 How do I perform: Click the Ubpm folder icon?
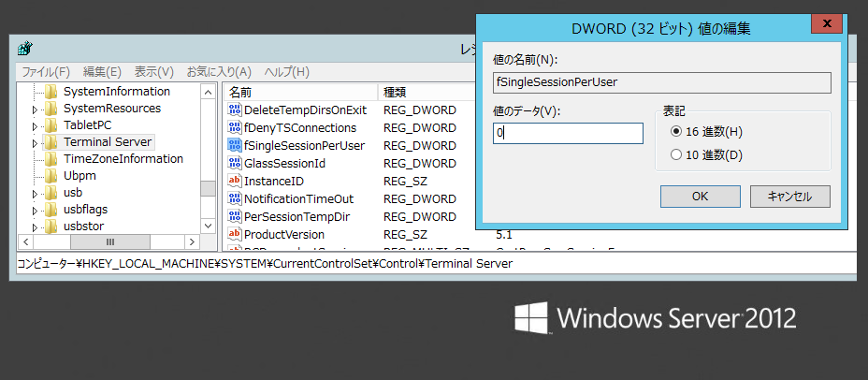click(51, 176)
